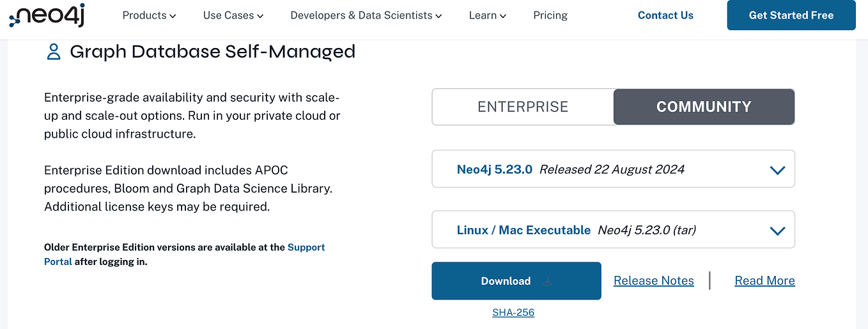
Task: Click the Neo4j logo
Action: pos(47,15)
